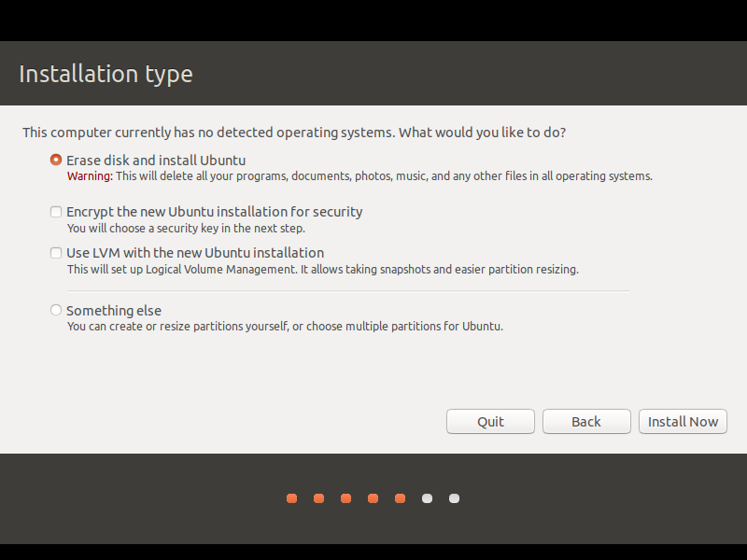This screenshot has width=747, height=560.
Task: Click the second orange progress dot
Action: (x=318, y=498)
